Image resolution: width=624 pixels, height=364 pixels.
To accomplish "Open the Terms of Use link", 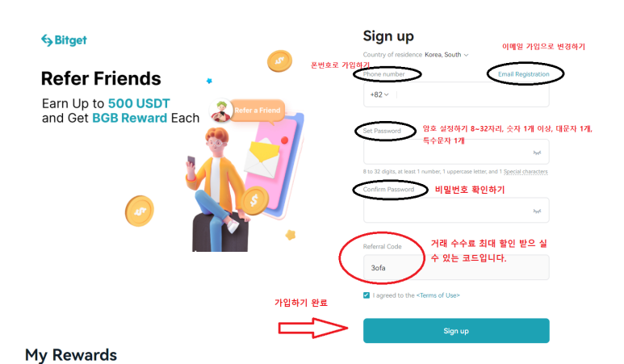I will (438, 295).
